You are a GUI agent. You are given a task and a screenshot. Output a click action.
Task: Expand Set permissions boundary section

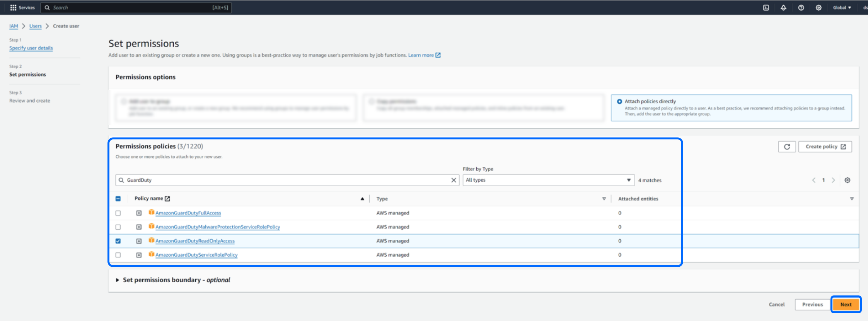118,280
